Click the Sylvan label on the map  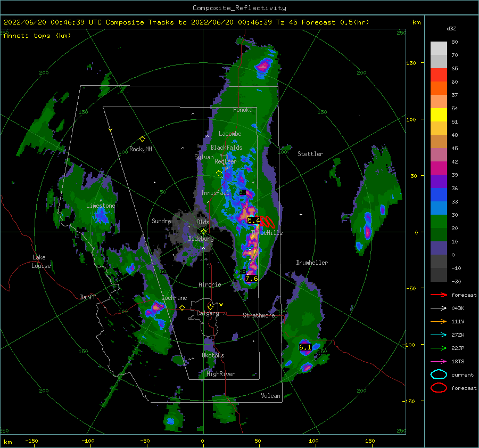click(x=204, y=157)
